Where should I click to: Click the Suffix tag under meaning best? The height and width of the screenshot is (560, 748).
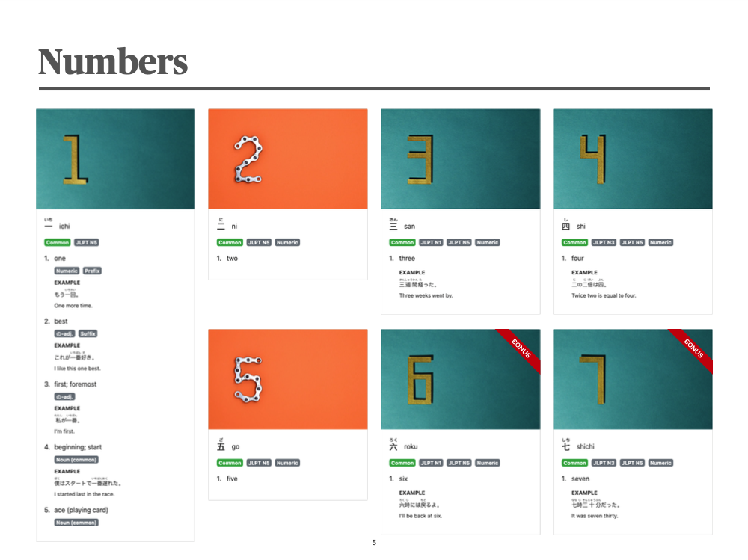click(88, 333)
